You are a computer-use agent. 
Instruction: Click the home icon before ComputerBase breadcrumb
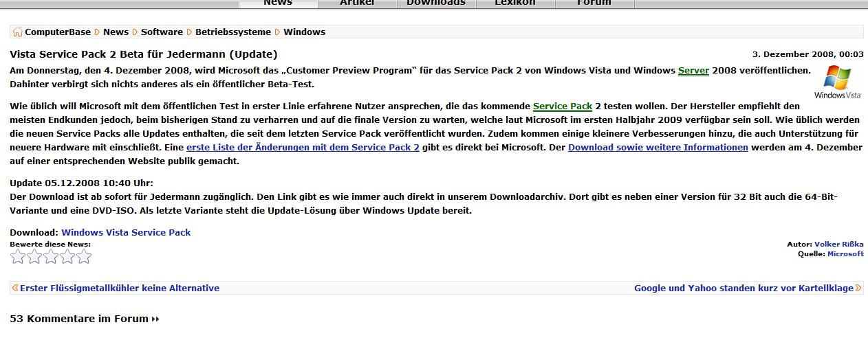pyautogui.click(x=18, y=32)
